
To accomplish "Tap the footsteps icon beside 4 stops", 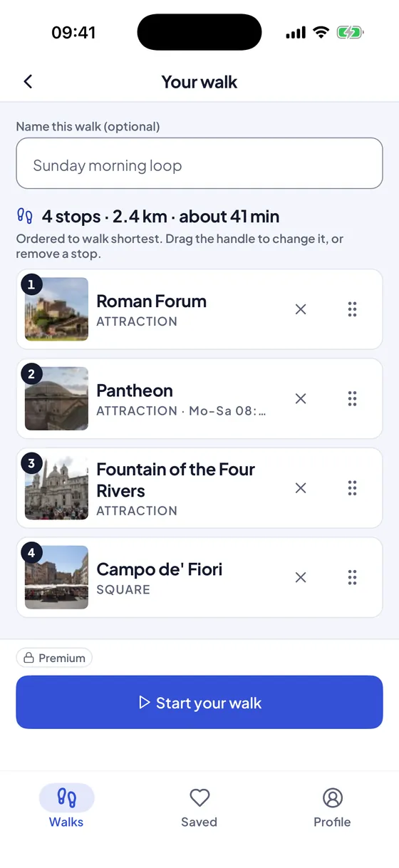I will [25, 215].
